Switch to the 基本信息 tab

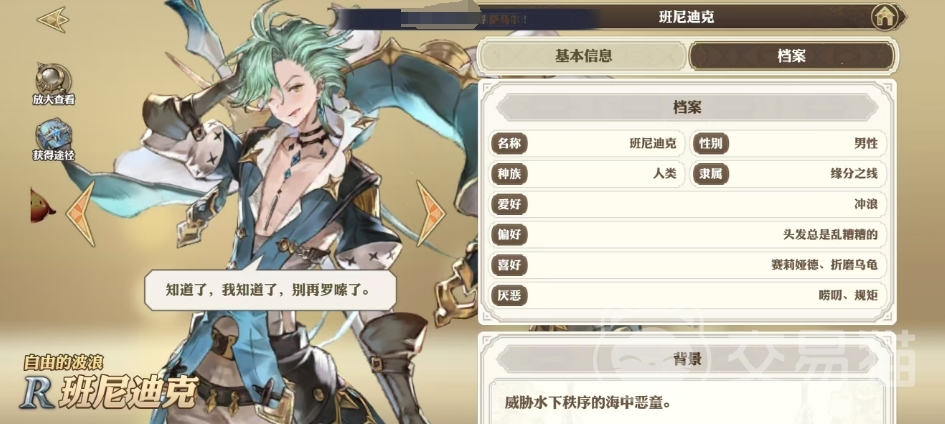[583, 56]
